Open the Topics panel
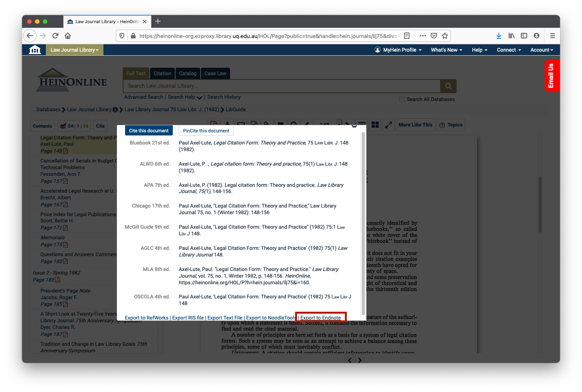 451,125
